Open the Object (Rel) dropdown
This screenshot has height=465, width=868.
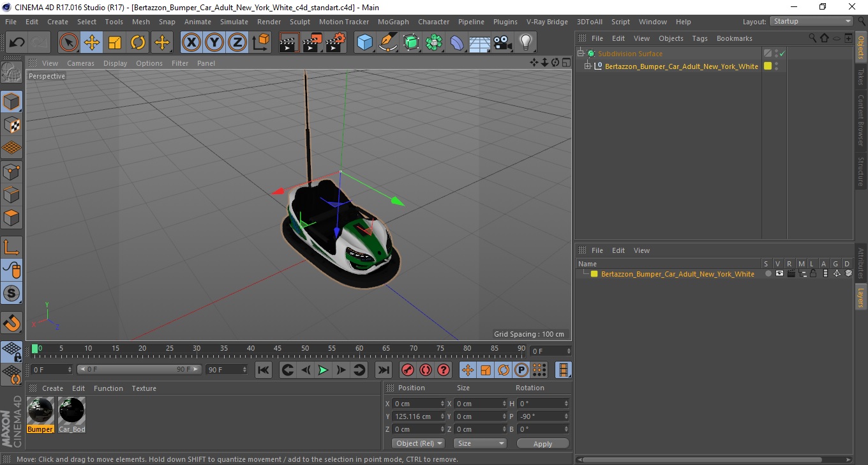pyautogui.click(x=418, y=443)
